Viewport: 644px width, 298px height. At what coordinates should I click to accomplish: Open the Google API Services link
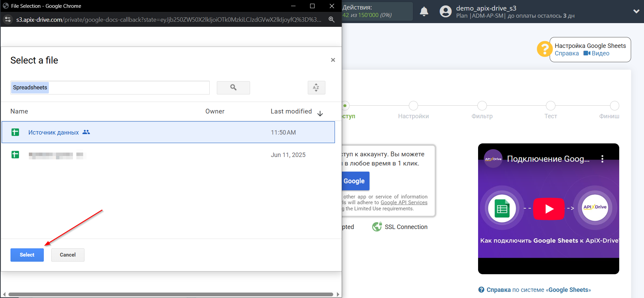tap(404, 203)
